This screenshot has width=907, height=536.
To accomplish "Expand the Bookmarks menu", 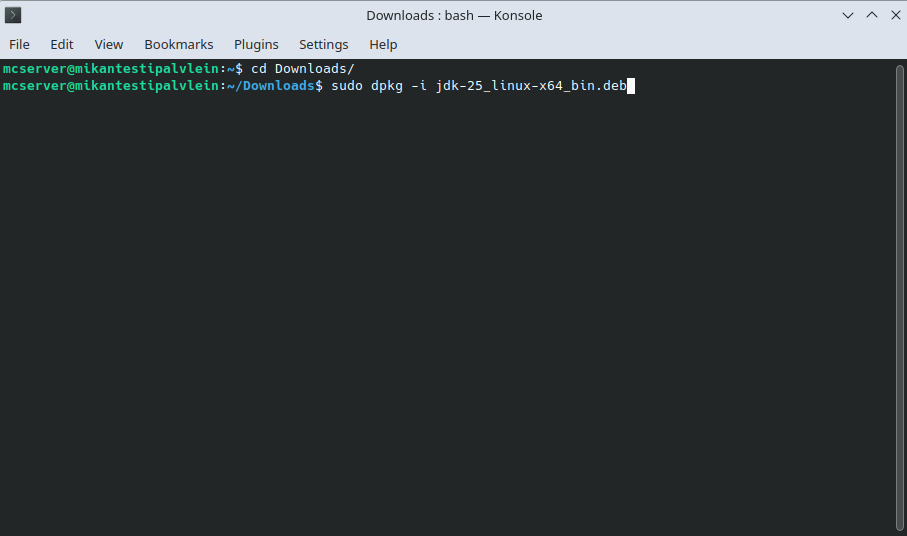I will point(179,44).
